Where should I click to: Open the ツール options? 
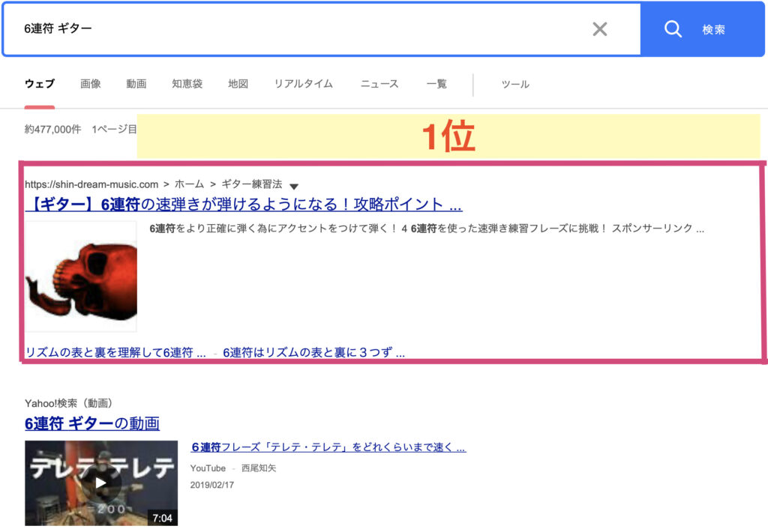point(515,84)
